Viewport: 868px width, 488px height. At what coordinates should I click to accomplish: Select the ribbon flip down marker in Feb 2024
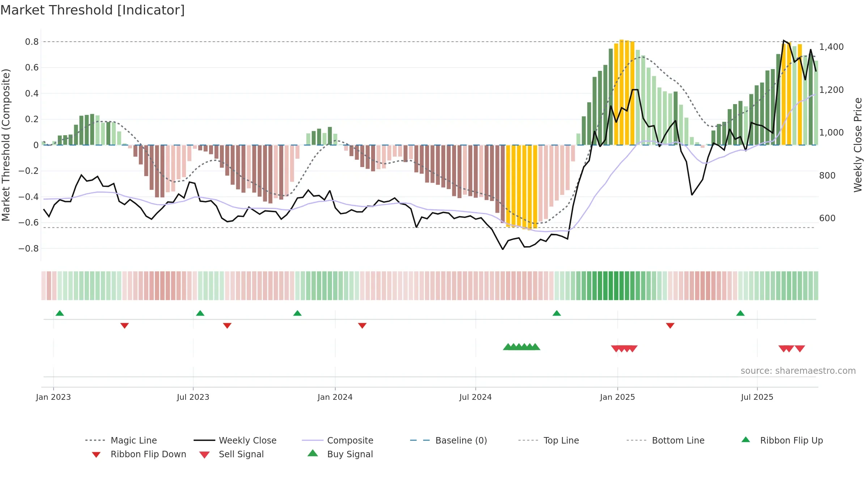362,326
